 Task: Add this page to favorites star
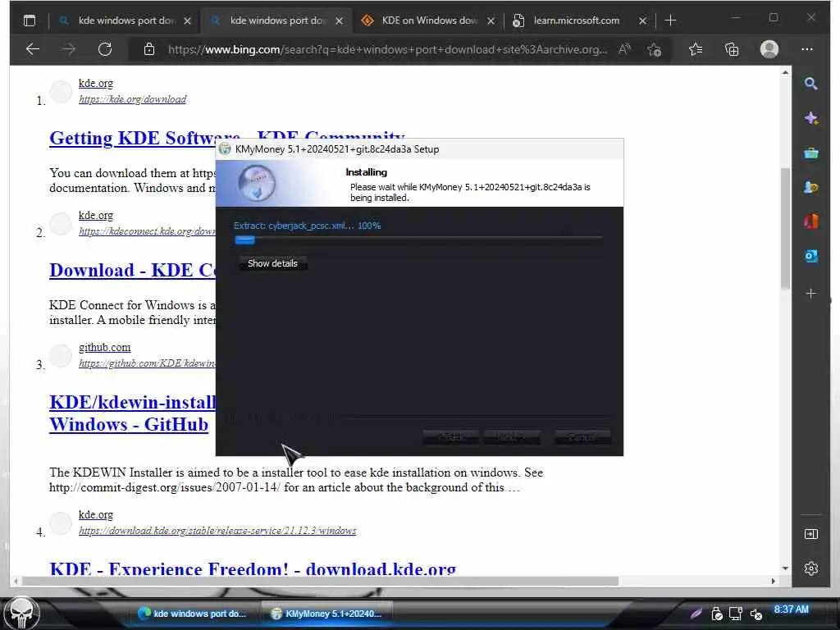tap(654, 49)
